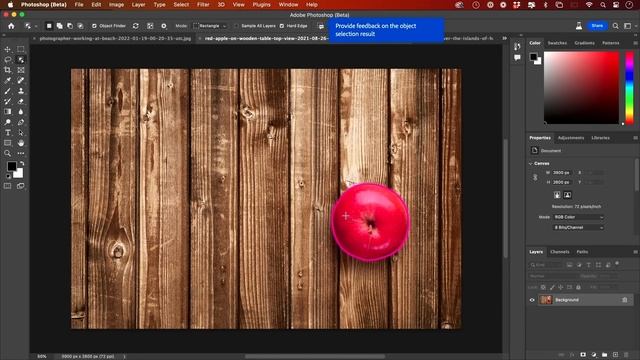Select the Clone Stamp tool
The height and width of the screenshot is (360, 640).
(x=21, y=91)
